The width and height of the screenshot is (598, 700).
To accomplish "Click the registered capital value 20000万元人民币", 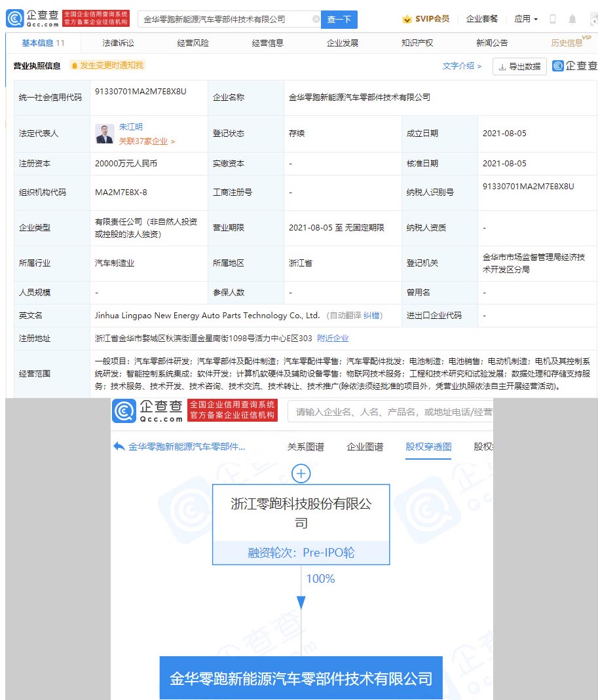I will (x=126, y=164).
